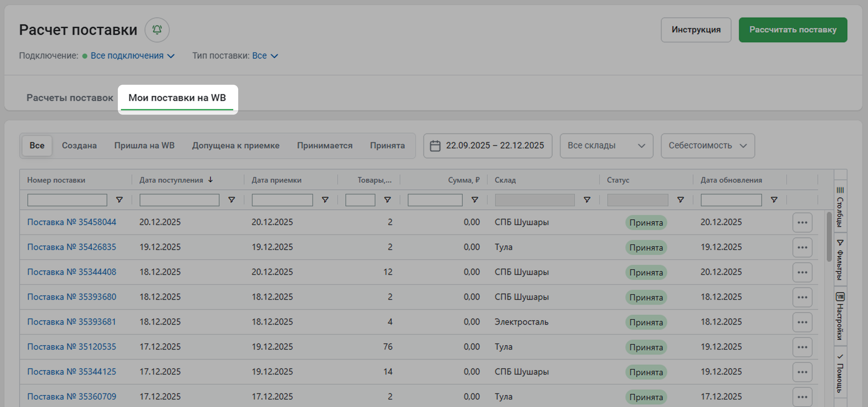The height and width of the screenshot is (407, 868).
Task: Click filter icon in Дата приемки column
Action: click(x=325, y=200)
